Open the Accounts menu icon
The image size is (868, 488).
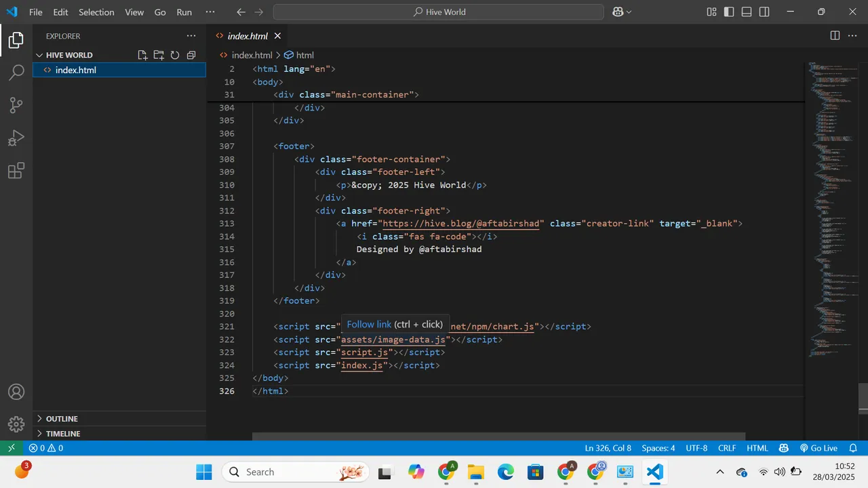16,392
